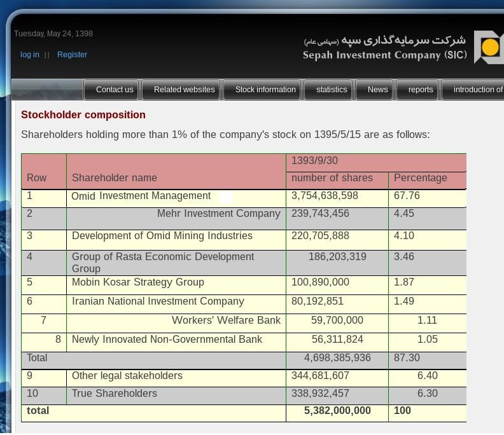This screenshot has width=504, height=435.
Task: Click the Sepah Investment Company logo
Action: point(489,47)
